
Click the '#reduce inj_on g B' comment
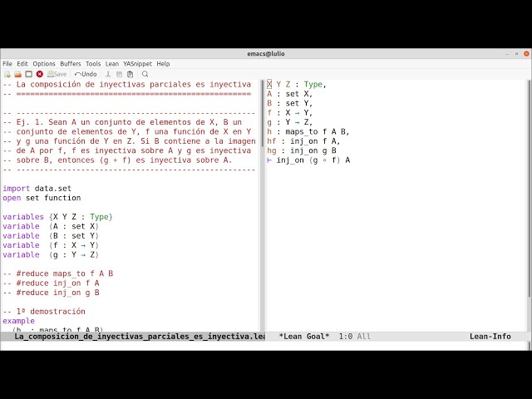51,293
